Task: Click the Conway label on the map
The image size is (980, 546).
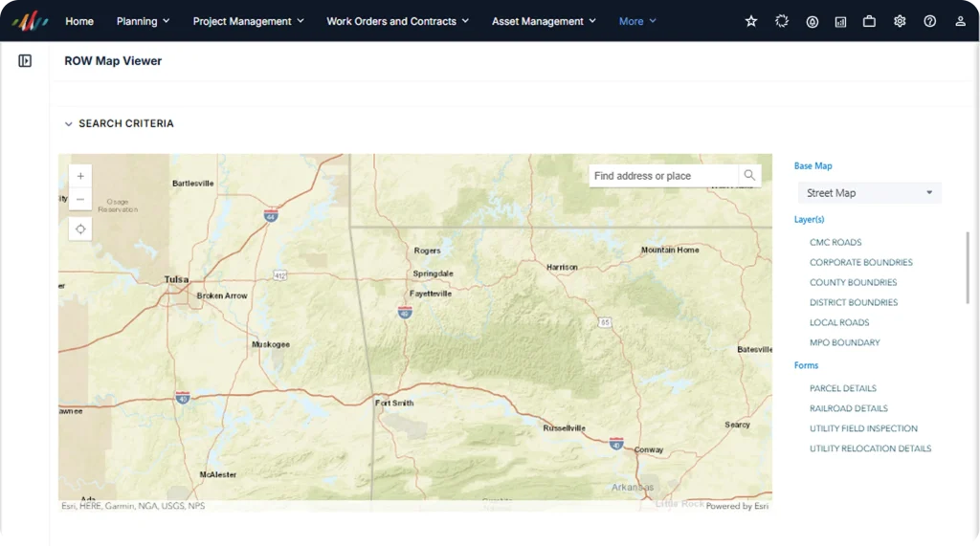Action: [x=649, y=449]
